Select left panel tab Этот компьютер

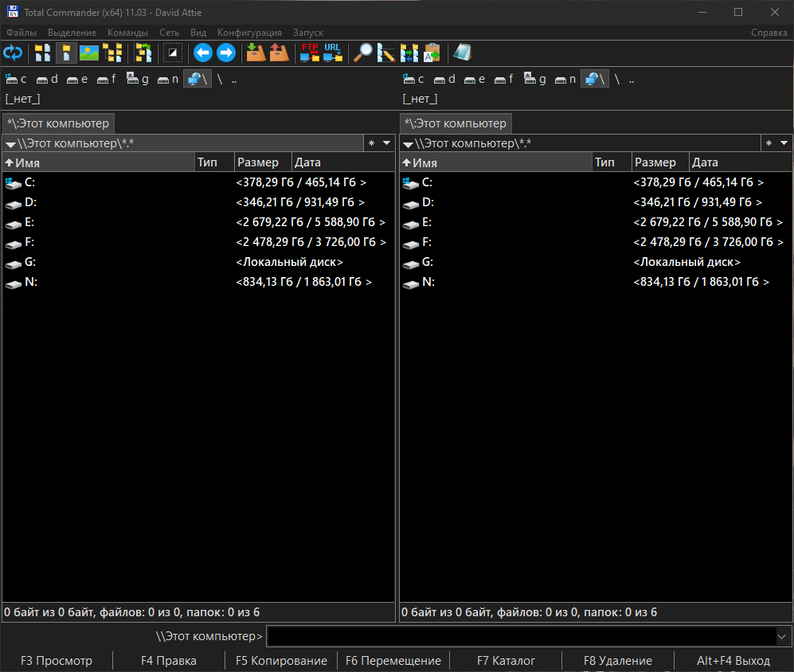[58, 123]
